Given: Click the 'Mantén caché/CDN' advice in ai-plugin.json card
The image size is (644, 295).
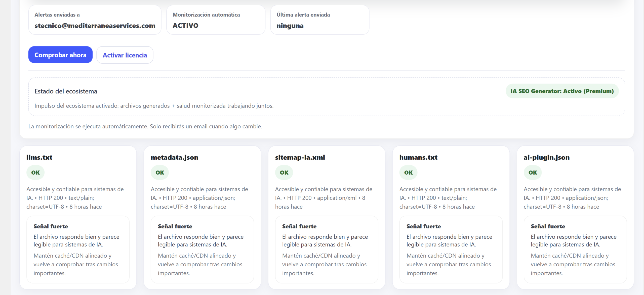Looking at the screenshot, I should pyautogui.click(x=573, y=264).
